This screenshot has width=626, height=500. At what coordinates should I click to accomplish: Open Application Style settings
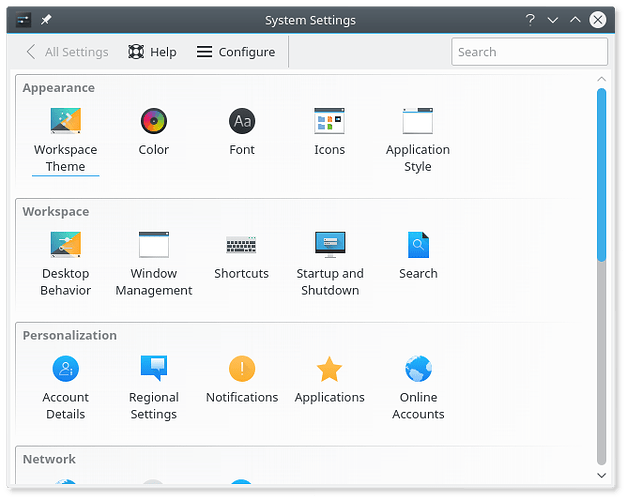(417, 123)
